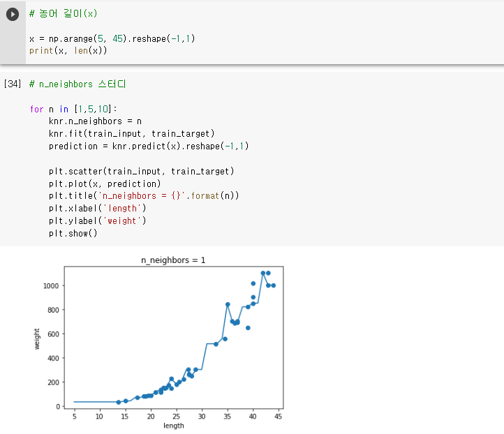Click the 'weight' y-axis label
The width and height of the screenshot is (504, 434).
tap(37, 338)
